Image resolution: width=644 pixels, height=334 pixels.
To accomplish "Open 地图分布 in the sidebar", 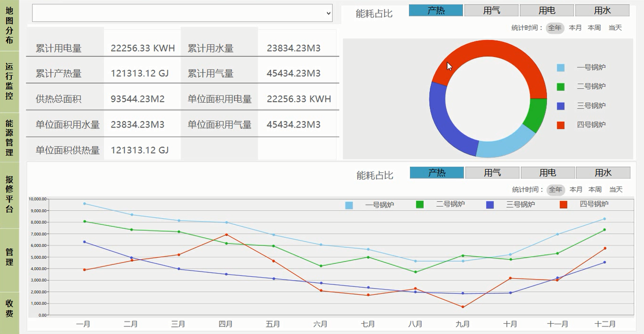I will click(x=9, y=26).
